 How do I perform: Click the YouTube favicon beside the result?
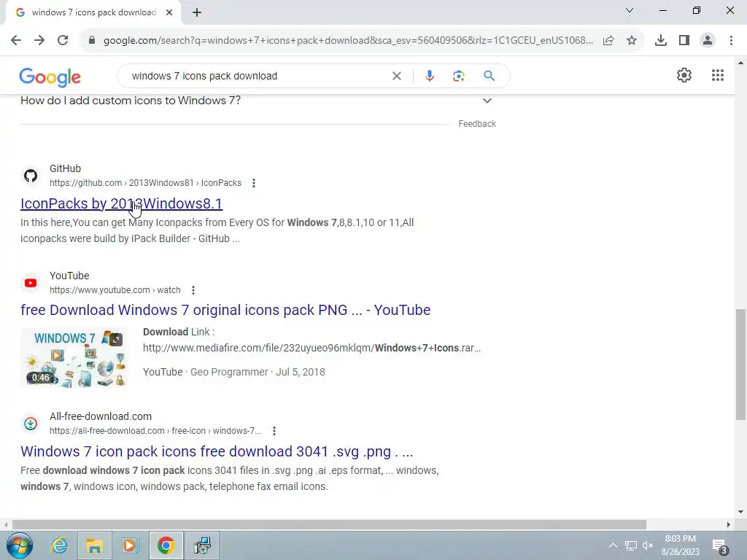click(31, 283)
